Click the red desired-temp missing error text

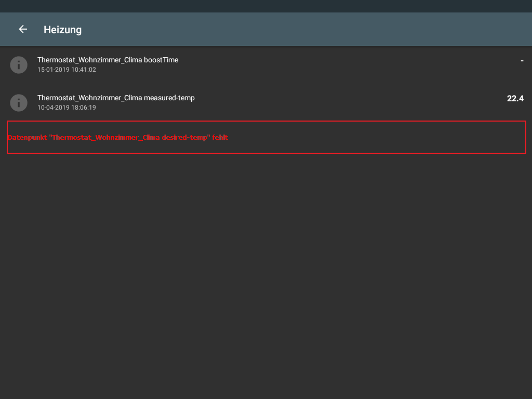(118, 138)
